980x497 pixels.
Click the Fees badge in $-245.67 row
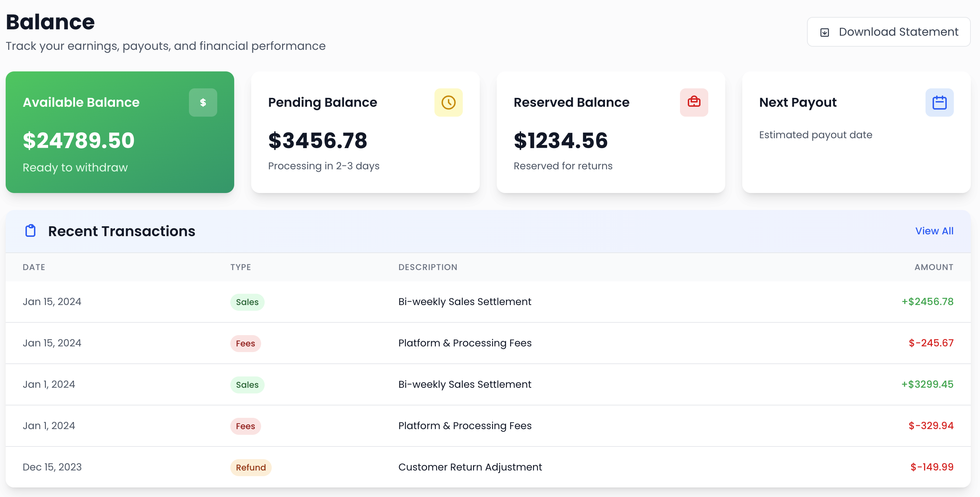246,344
